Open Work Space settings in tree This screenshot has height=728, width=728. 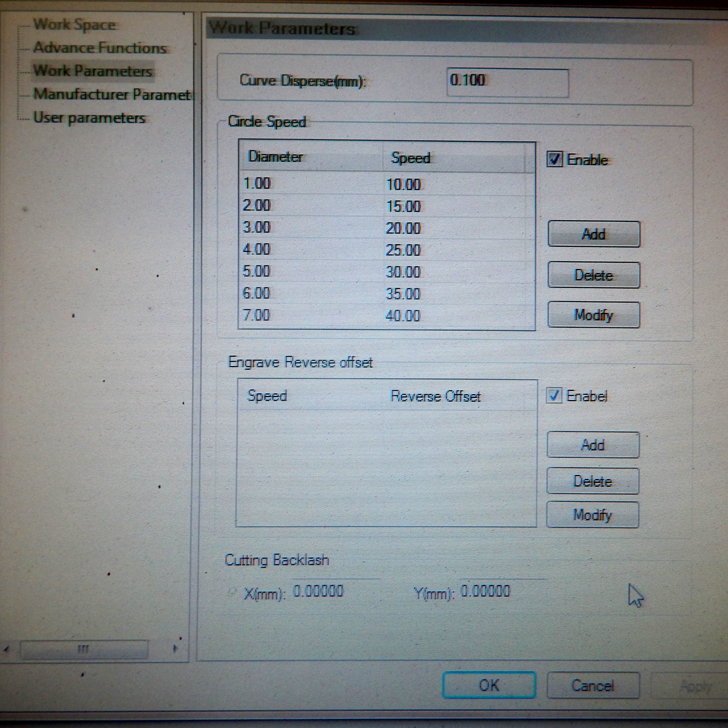75,25
